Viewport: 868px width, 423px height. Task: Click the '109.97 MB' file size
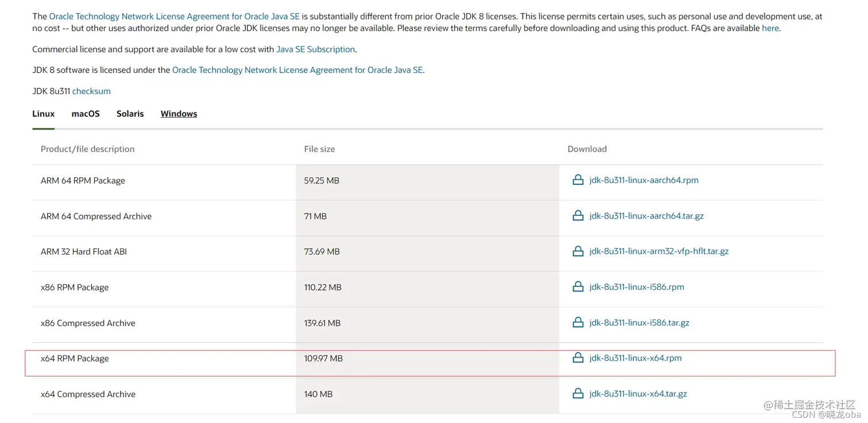pyautogui.click(x=323, y=358)
